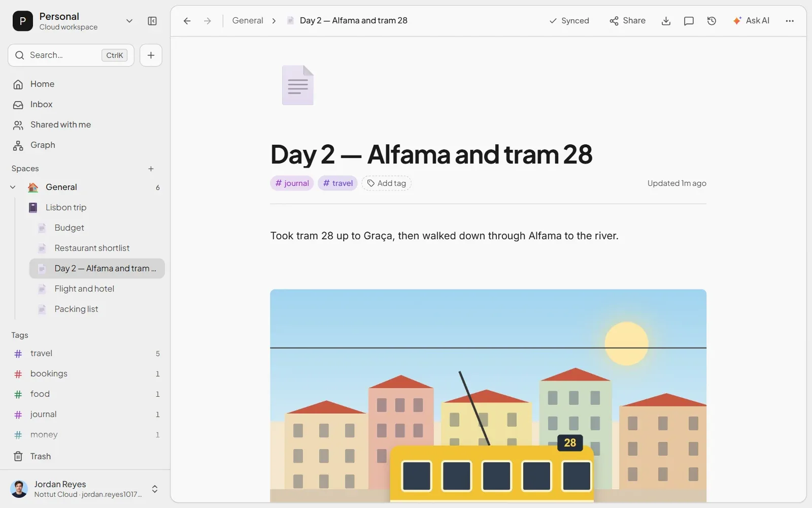Open Shared with me
Screen dimensions: 812x508
(85, 125)
